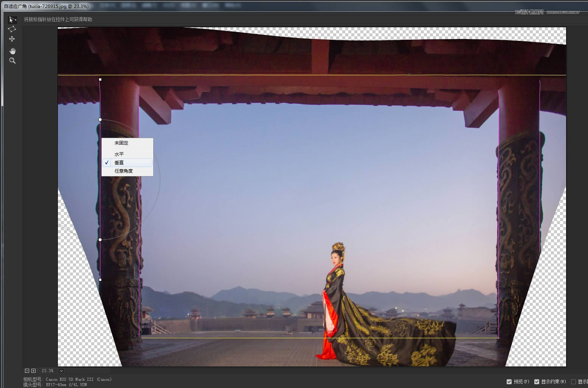Viewport: 588px width, 388px height.
Task: Click upper round rotation handle on circle
Action: (100, 120)
